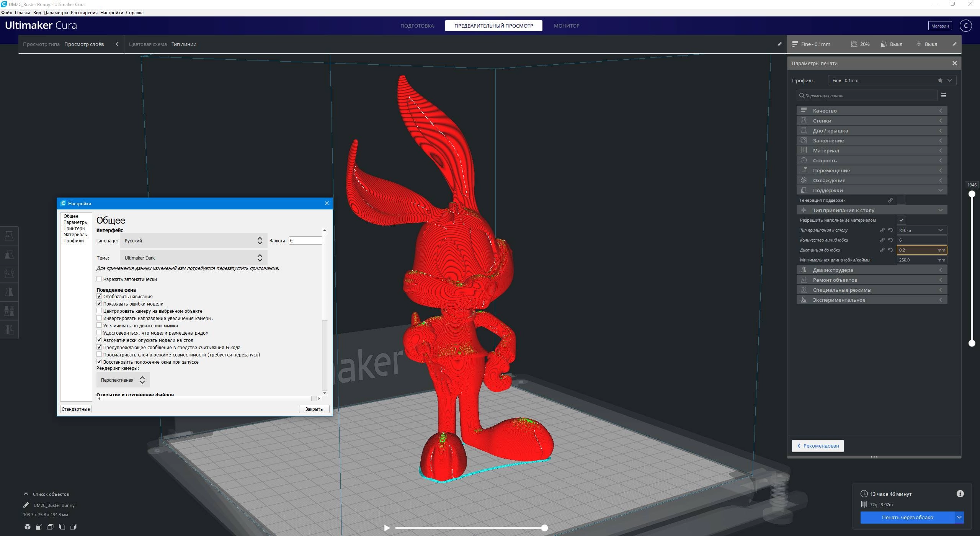The height and width of the screenshot is (536, 980).
Task: Expand the Качество settings section
Action: click(x=872, y=111)
